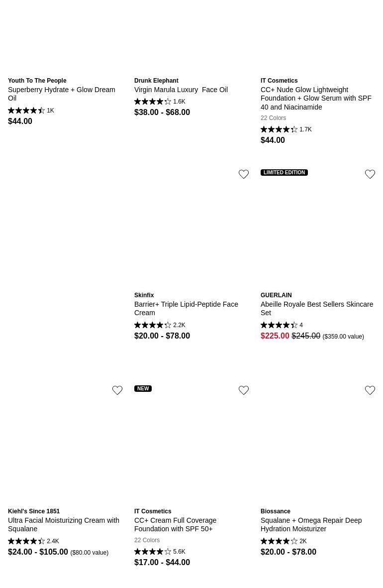Image resolution: width=383 pixels, height=588 pixels.
Task: Open CC+ Cream Full Coverage Foundation page
Action: tap(175, 524)
